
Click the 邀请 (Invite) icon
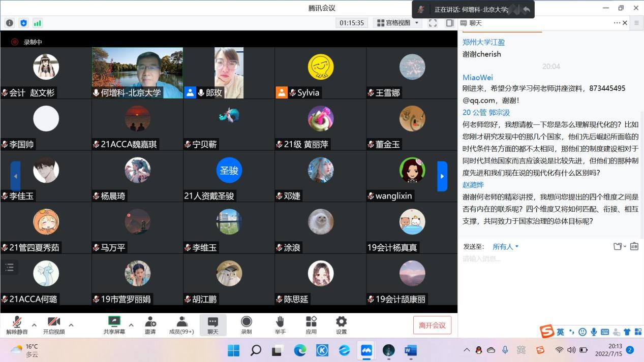point(150,325)
